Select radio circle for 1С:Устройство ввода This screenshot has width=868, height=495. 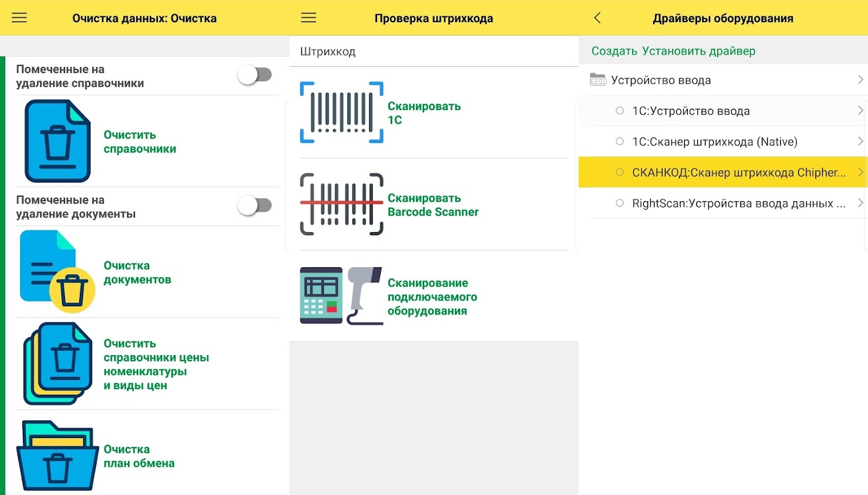[x=620, y=111]
